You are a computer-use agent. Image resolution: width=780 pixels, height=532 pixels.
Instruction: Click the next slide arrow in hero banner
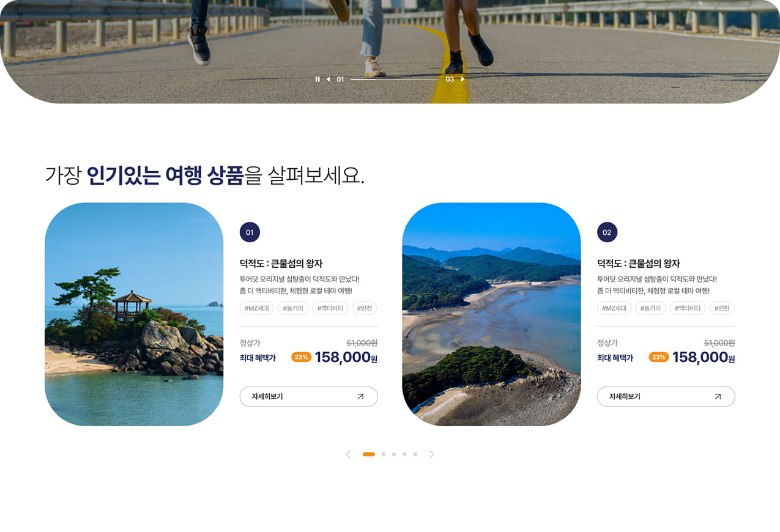(x=462, y=79)
